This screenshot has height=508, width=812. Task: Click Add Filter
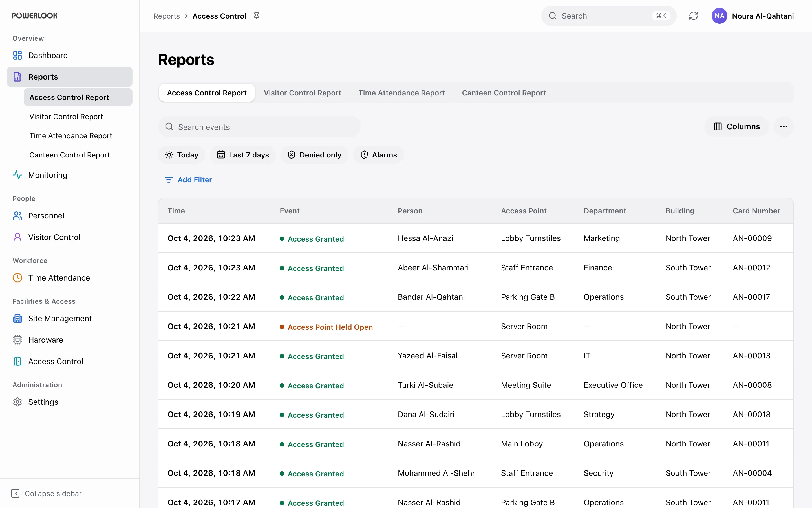tap(188, 180)
